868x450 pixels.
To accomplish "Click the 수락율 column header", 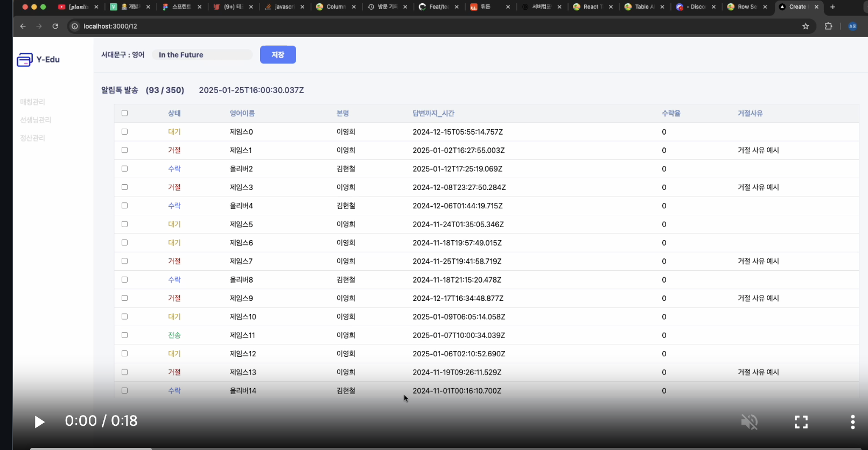I will pyautogui.click(x=671, y=113).
